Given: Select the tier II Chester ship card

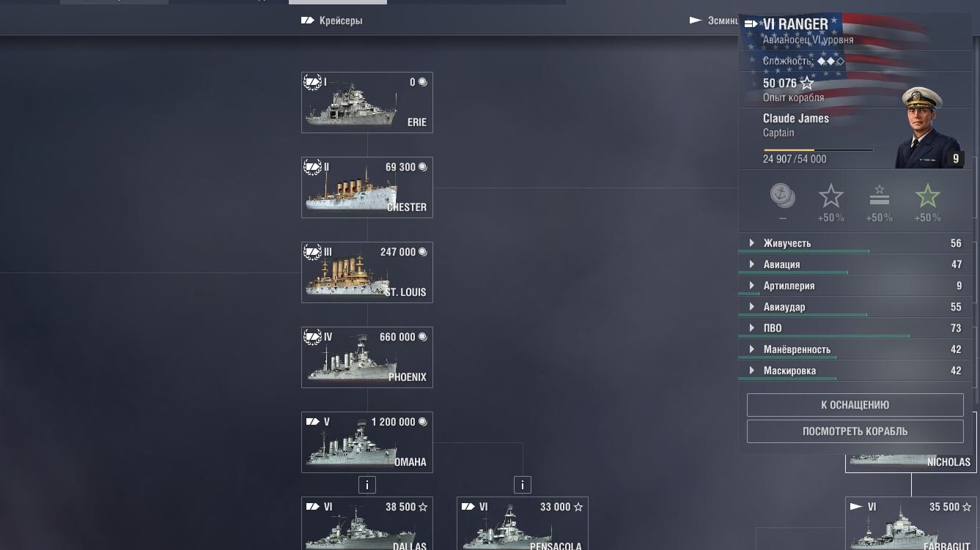Looking at the screenshot, I should [x=367, y=187].
